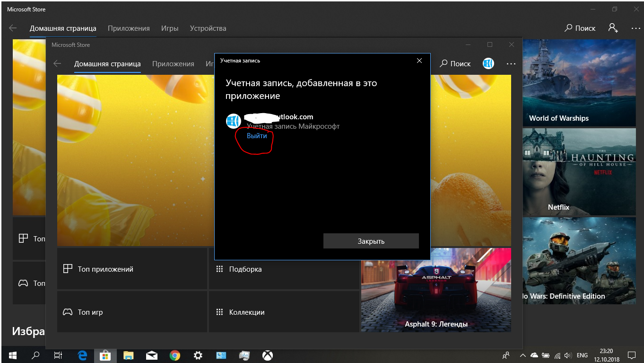This screenshot has height=363, width=644.
Task: Click profile avatar in front Store window toolbar
Action: [488, 63]
